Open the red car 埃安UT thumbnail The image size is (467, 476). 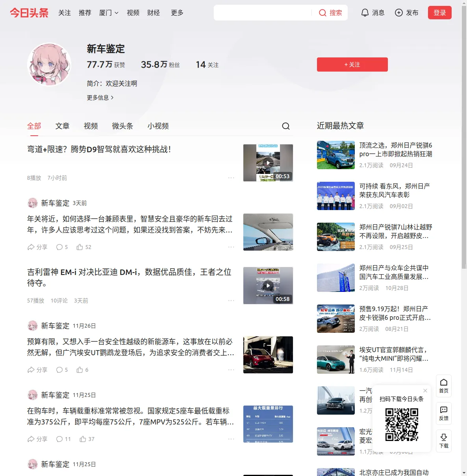(x=268, y=355)
